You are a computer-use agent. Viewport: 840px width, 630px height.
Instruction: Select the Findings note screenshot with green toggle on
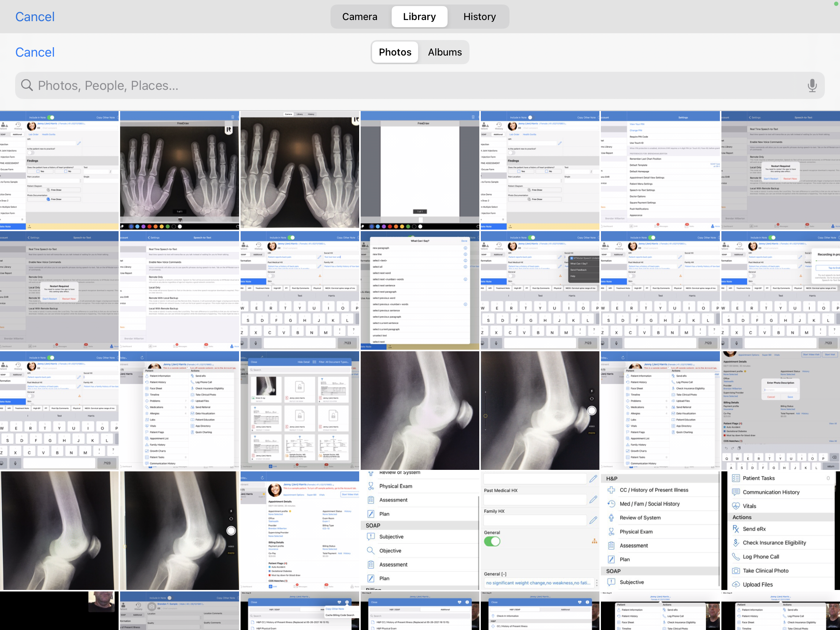click(x=59, y=170)
